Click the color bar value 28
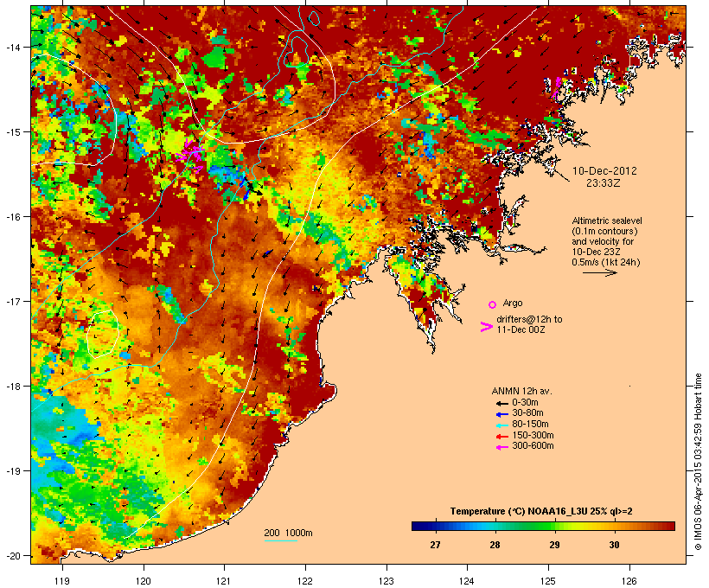The image size is (709, 588). click(x=495, y=545)
